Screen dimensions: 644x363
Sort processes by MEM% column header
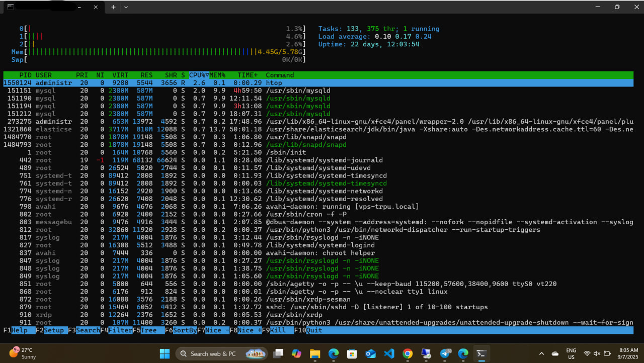pyautogui.click(x=217, y=75)
